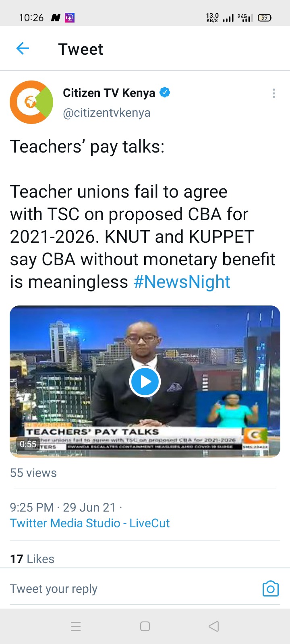Open Citizen TV Kenya profile picture
Screen dimensions: 290x644
click(31, 102)
